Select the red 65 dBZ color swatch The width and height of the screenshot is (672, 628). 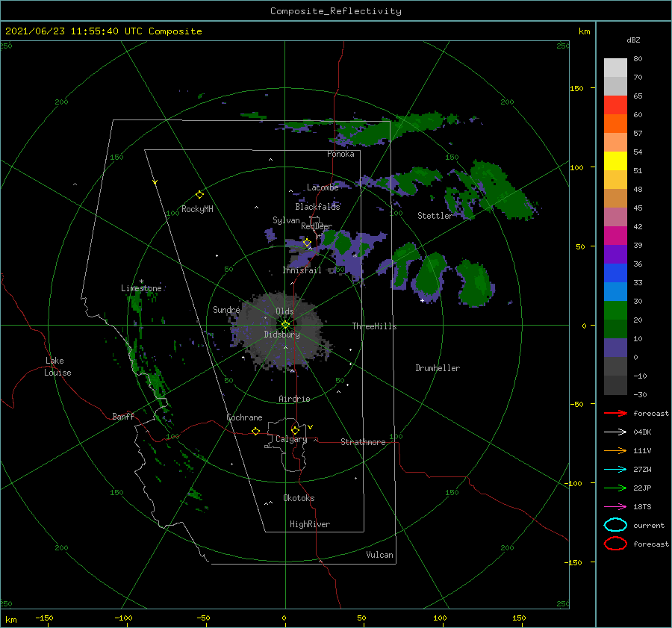coord(615,105)
